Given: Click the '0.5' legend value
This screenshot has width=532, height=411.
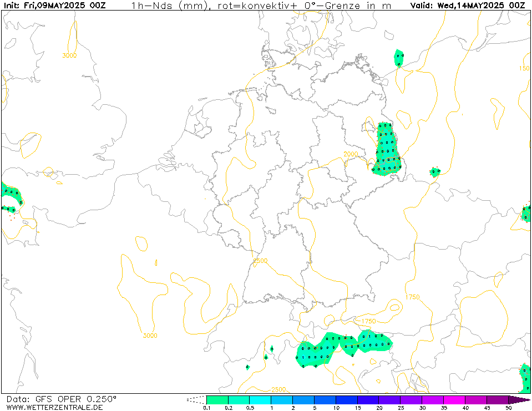Looking at the screenshot, I should point(250,408).
